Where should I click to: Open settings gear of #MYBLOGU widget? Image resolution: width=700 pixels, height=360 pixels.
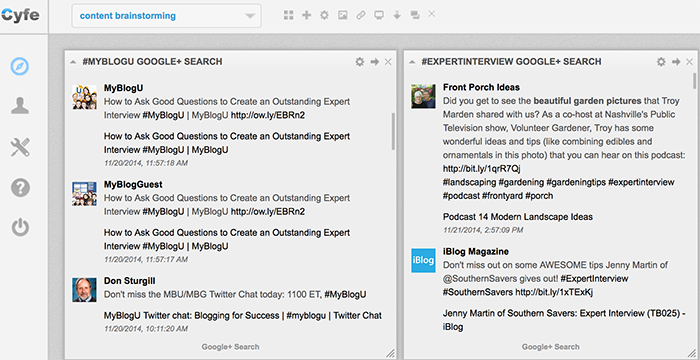[360, 62]
